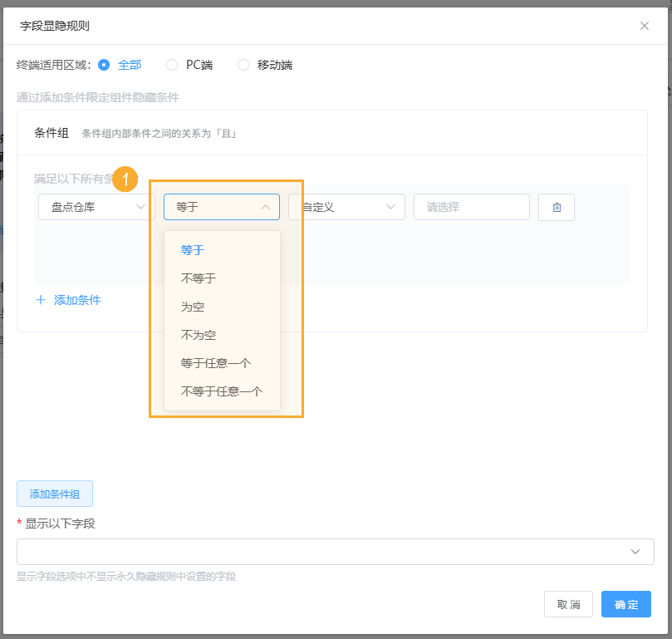Open the 自定义 value type dropdown
Viewport: 672px width, 639px height.
tap(349, 207)
